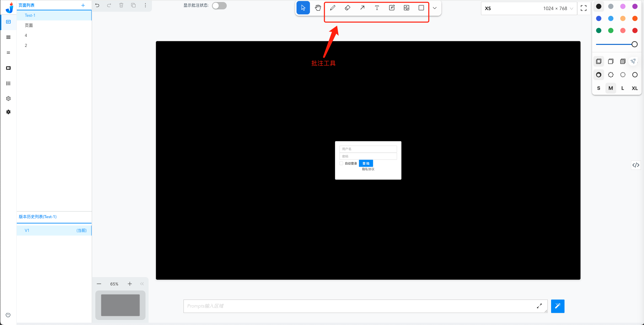Click the power icon in sidebar

click(8, 315)
